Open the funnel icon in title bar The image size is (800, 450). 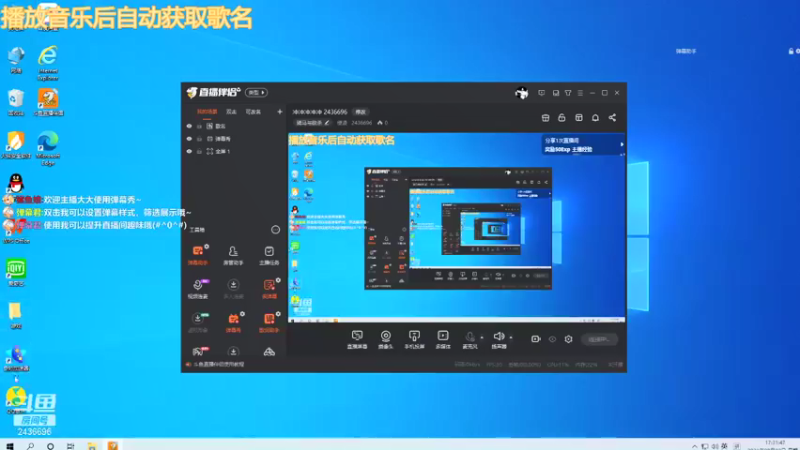[x=568, y=93]
